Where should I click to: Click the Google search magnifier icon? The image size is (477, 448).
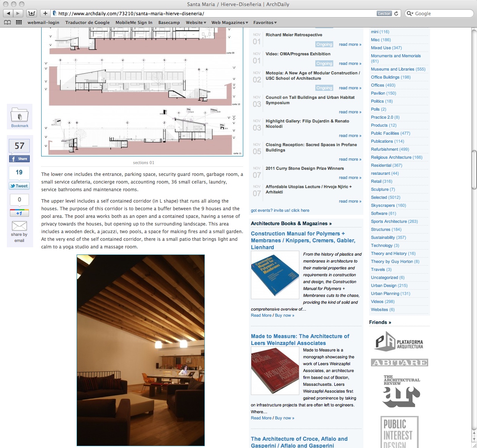pyautogui.click(x=410, y=13)
